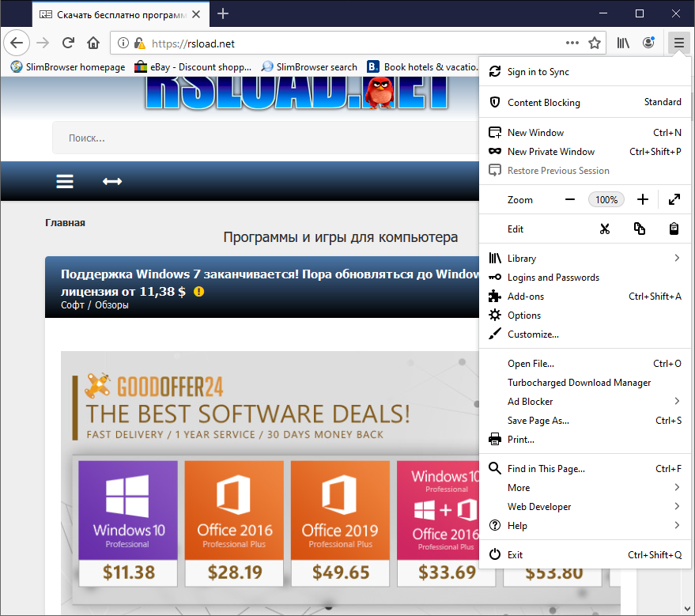The width and height of the screenshot is (695, 616).
Task: Open a New Private Window
Action: tap(585, 152)
